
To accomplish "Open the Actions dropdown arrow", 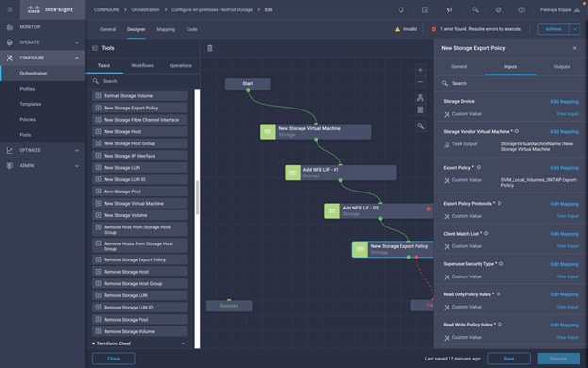I will [575, 29].
